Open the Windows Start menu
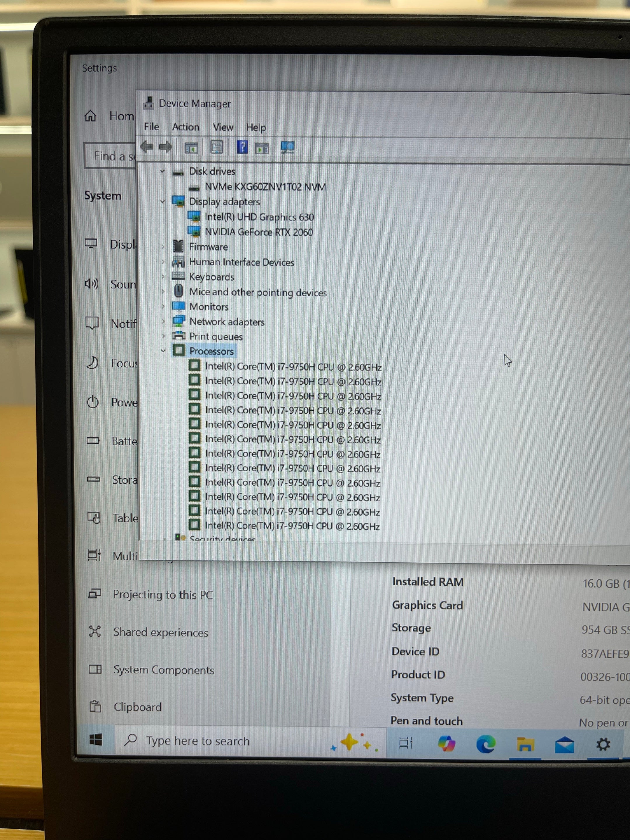The width and height of the screenshot is (630, 840). 96,740
